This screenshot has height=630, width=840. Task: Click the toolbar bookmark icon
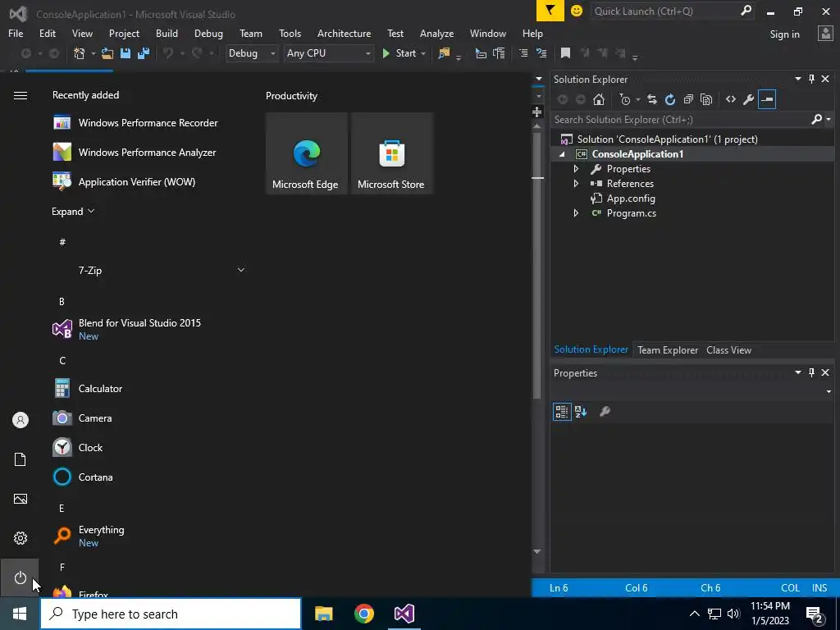point(565,53)
